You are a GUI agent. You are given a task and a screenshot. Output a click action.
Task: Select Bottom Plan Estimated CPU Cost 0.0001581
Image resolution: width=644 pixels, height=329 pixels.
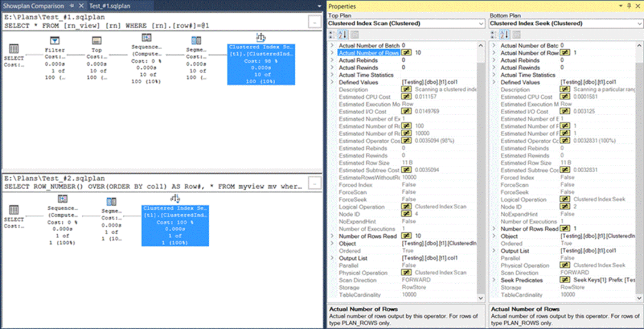586,97
